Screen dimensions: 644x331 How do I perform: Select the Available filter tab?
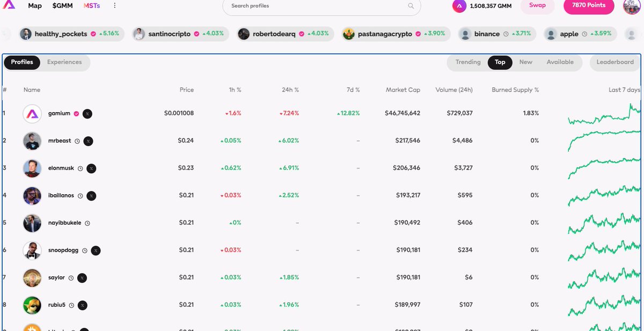(560, 62)
